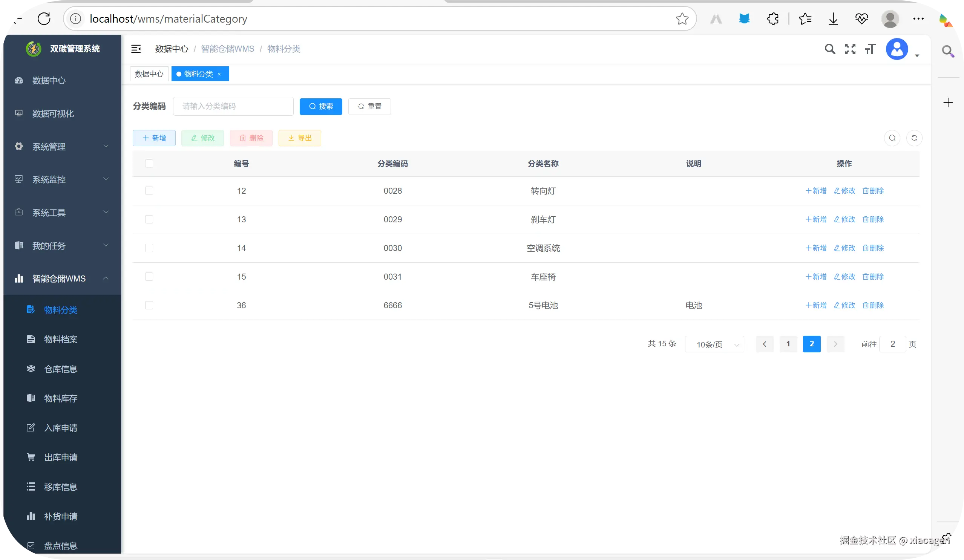Image resolution: width=964 pixels, height=560 pixels.
Task: Click the sidebar collapse hamburger icon
Action: coord(136,49)
